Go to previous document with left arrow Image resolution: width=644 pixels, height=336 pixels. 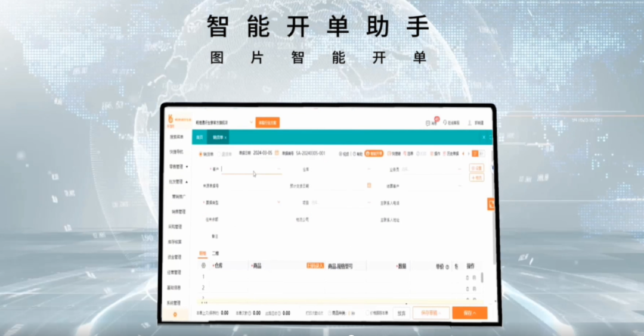click(464, 154)
